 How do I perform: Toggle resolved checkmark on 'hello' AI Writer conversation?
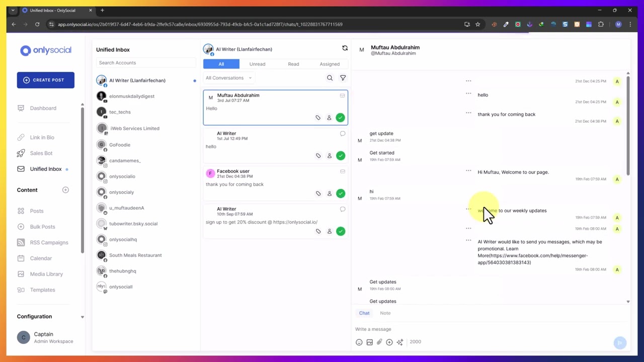pyautogui.click(x=341, y=156)
